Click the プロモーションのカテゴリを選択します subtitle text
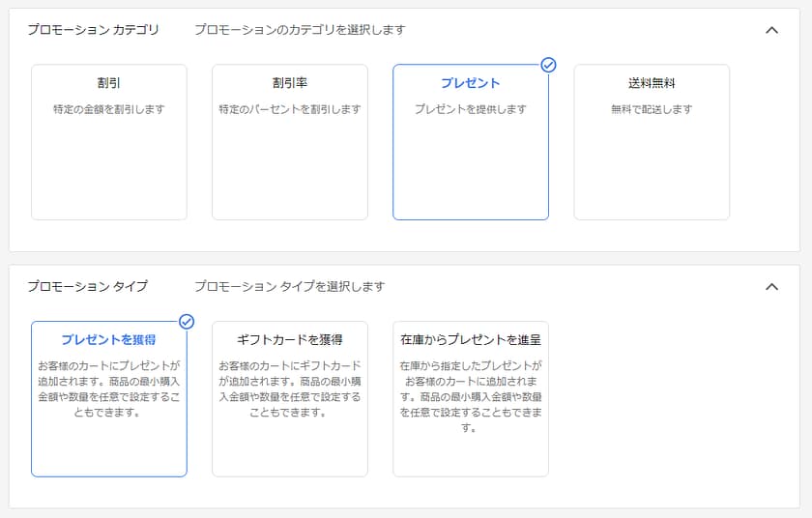Image resolution: width=812 pixels, height=518 pixels. click(x=299, y=30)
